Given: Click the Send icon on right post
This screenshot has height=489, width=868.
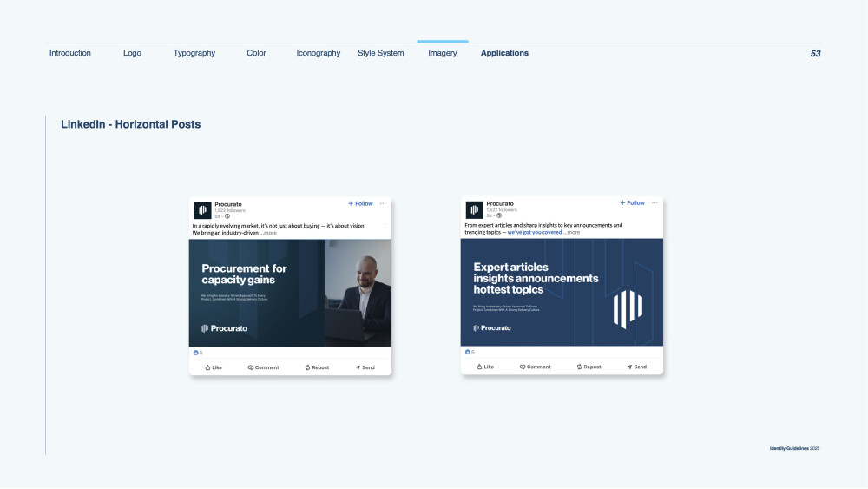Looking at the screenshot, I should pyautogui.click(x=628, y=367).
